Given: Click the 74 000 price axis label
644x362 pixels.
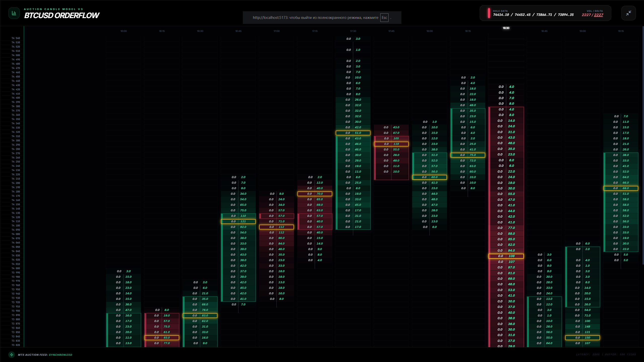Looking at the screenshot, I should pyautogui.click(x=16, y=268).
